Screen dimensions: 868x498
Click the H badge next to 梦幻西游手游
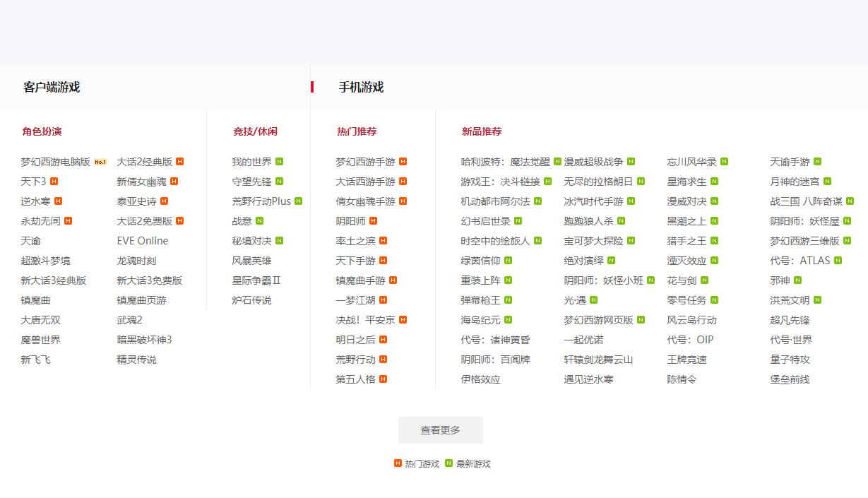tap(403, 162)
